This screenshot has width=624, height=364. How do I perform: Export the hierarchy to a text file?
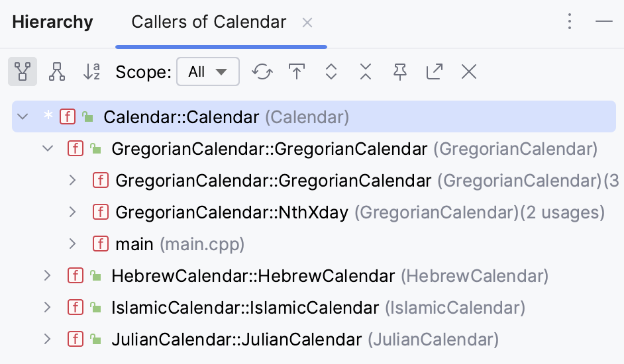(x=435, y=71)
